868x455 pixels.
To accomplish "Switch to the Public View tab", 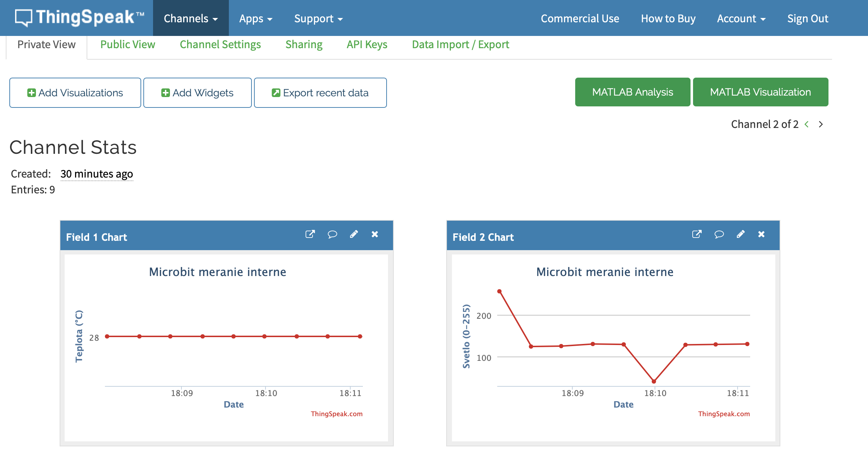I will [128, 45].
